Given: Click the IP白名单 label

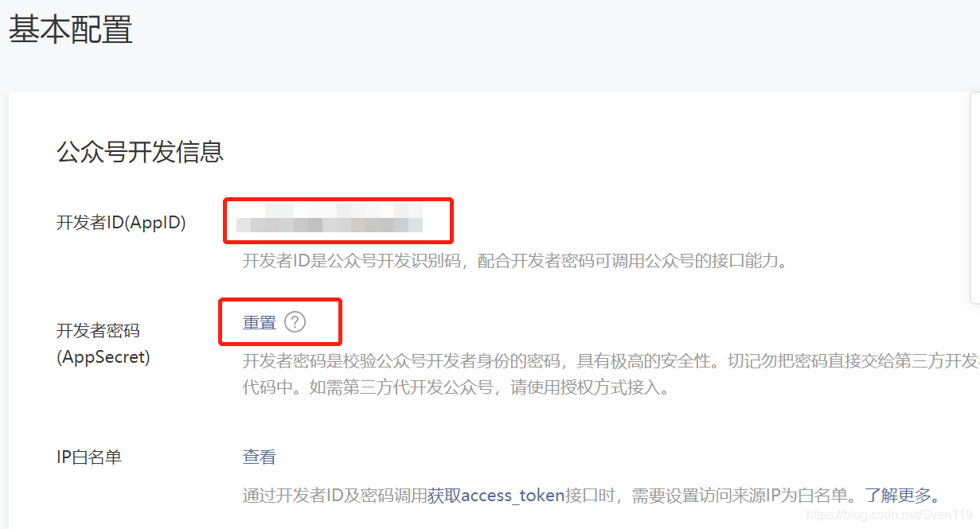Looking at the screenshot, I should pos(89,457).
